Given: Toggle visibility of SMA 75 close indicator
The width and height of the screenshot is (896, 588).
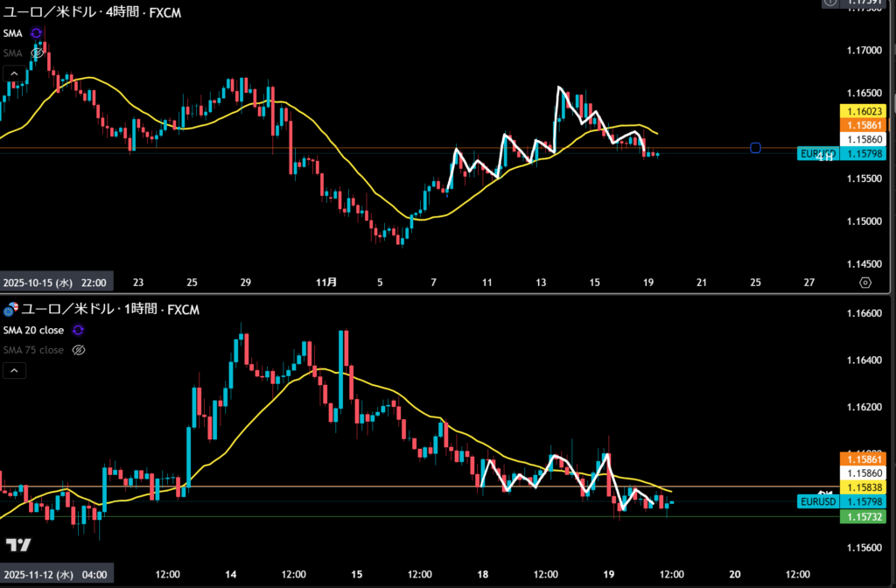Looking at the screenshot, I should tap(78, 350).
